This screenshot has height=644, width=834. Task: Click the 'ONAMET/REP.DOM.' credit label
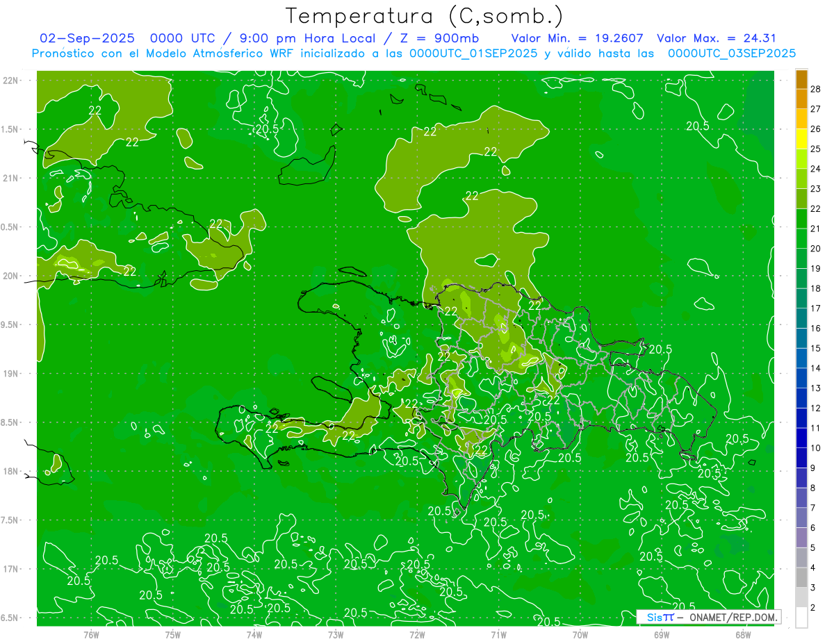pyautogui.click(x=733, y=617)
